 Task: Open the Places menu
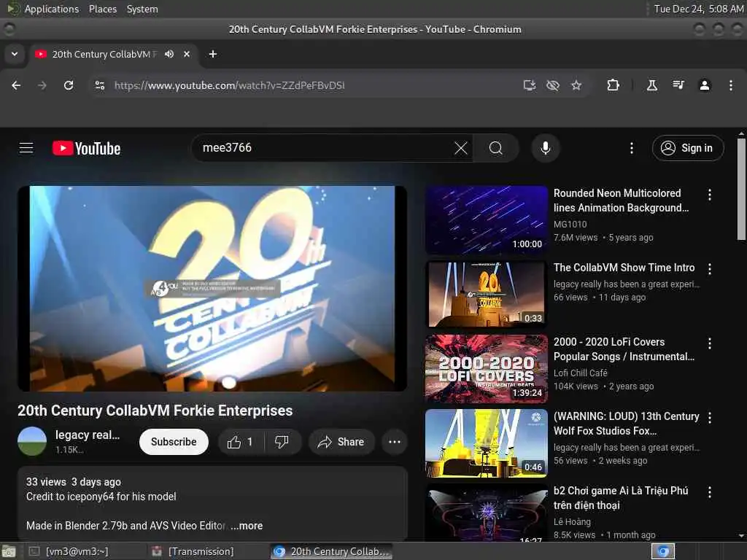[103, 9]
